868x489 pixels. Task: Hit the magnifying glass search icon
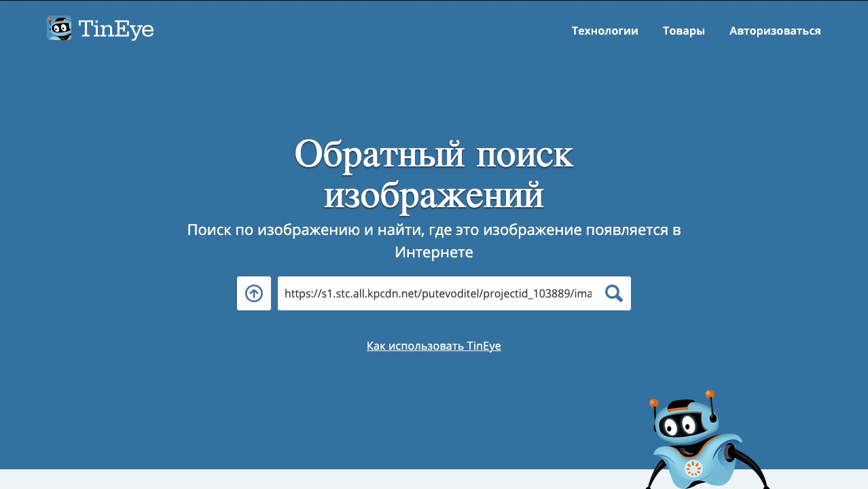tap(614, 293)
